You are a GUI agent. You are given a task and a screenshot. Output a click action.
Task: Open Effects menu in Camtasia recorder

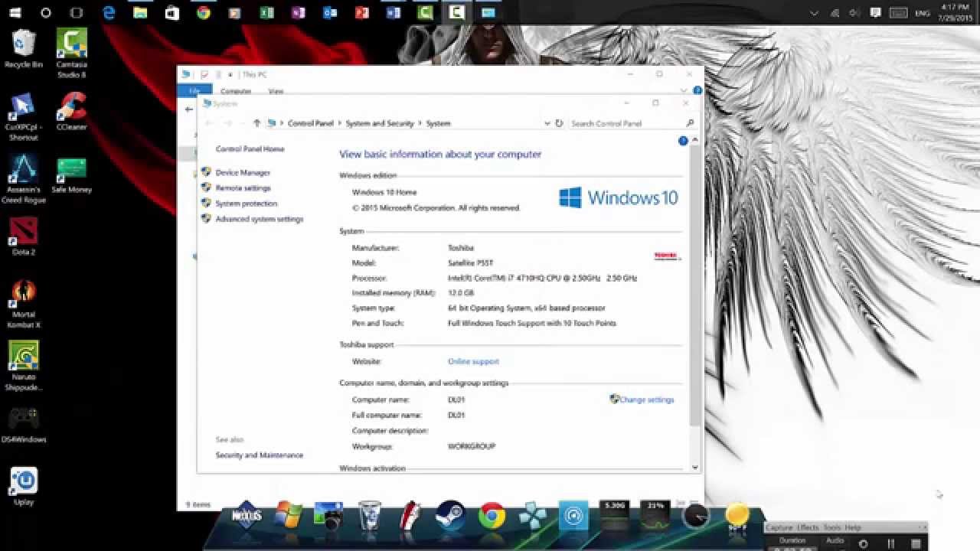pos(808,527)
